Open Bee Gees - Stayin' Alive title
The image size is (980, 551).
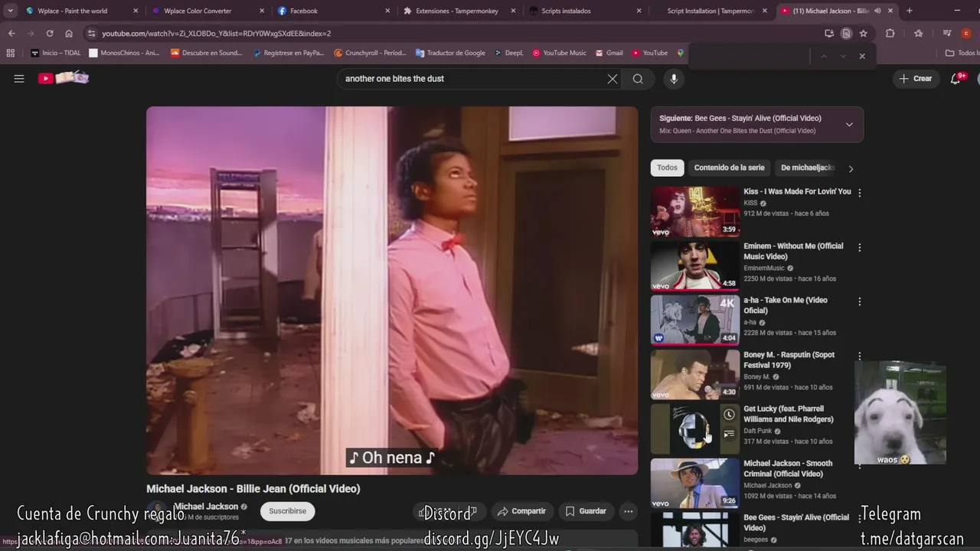(x=796, y=523)
